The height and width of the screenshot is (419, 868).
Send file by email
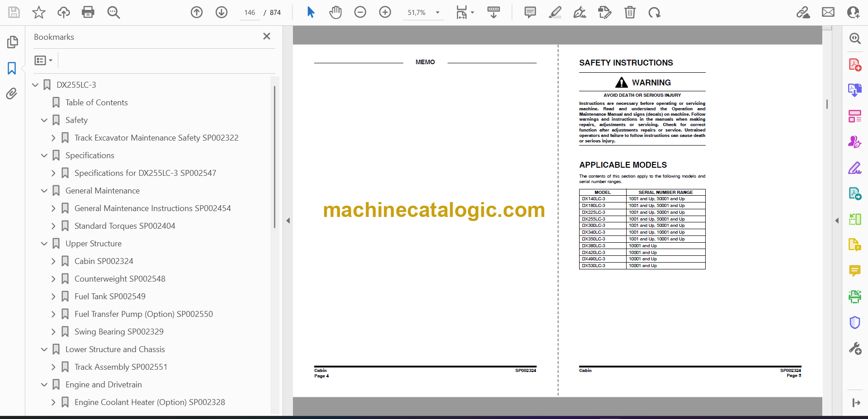click(828, 12)
